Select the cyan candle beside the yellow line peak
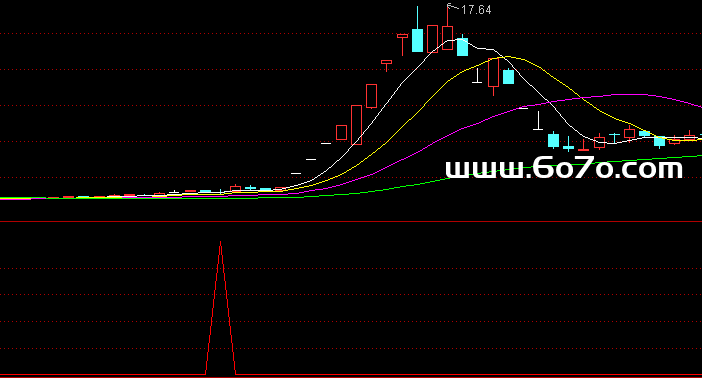702x378 pixels. pos(509,77)
